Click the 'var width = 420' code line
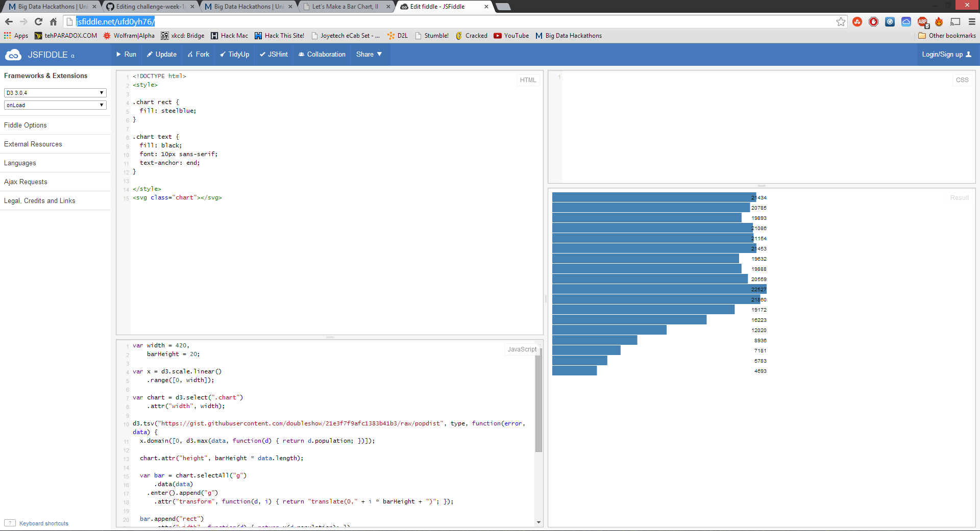Image resolution: width=980 pixels, height=531 pixels. [161, 346]
